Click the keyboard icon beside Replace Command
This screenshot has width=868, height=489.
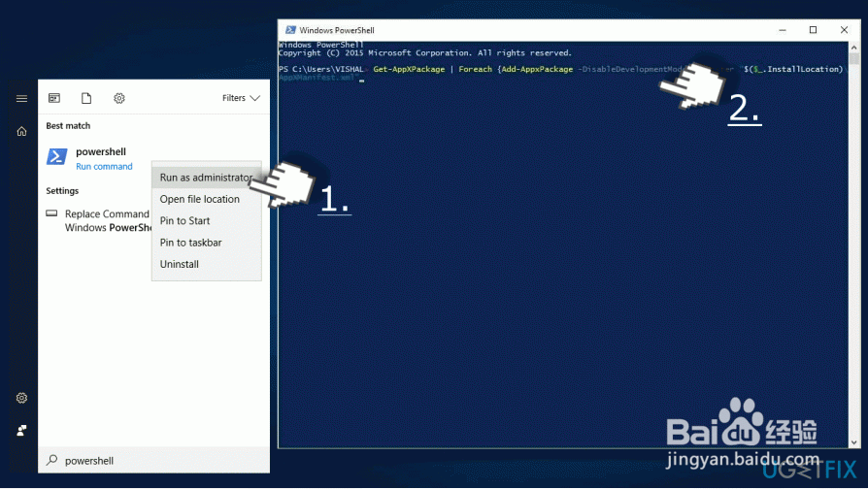pyautogui.click(x=51, y=213)
